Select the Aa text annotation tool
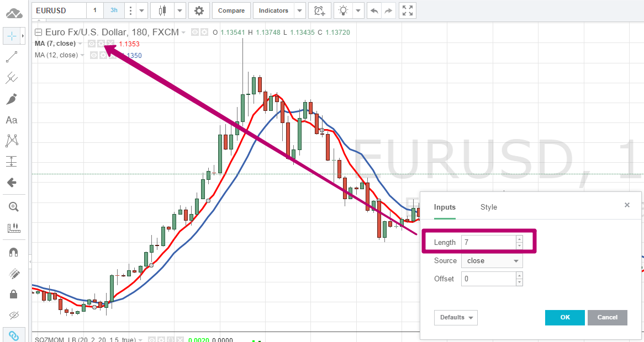 click(12, 120)
